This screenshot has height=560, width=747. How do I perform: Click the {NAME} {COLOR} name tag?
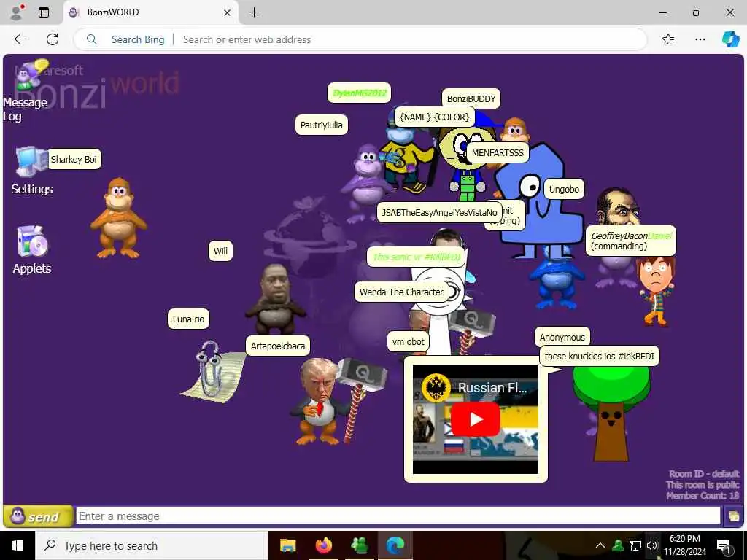(435, 117)
